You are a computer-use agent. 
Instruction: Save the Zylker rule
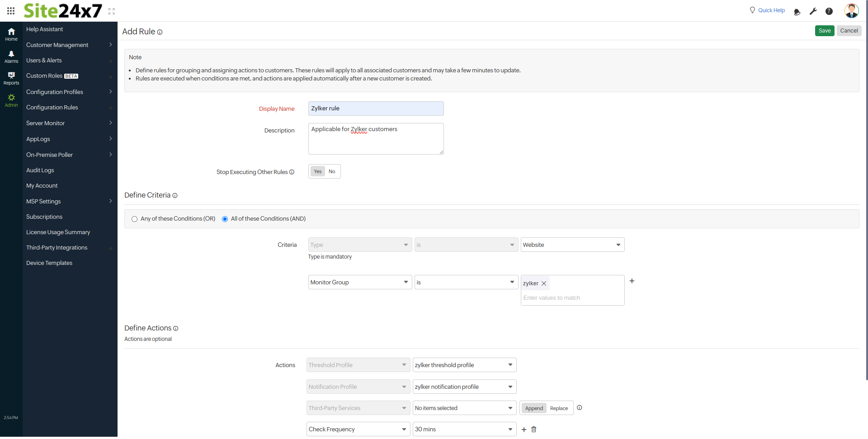click(824, 30)
